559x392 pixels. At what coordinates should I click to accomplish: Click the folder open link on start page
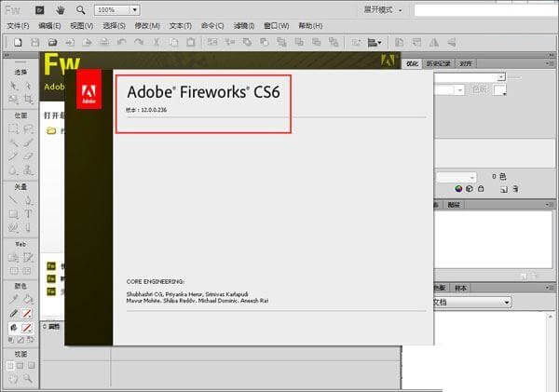coord(51,130)
